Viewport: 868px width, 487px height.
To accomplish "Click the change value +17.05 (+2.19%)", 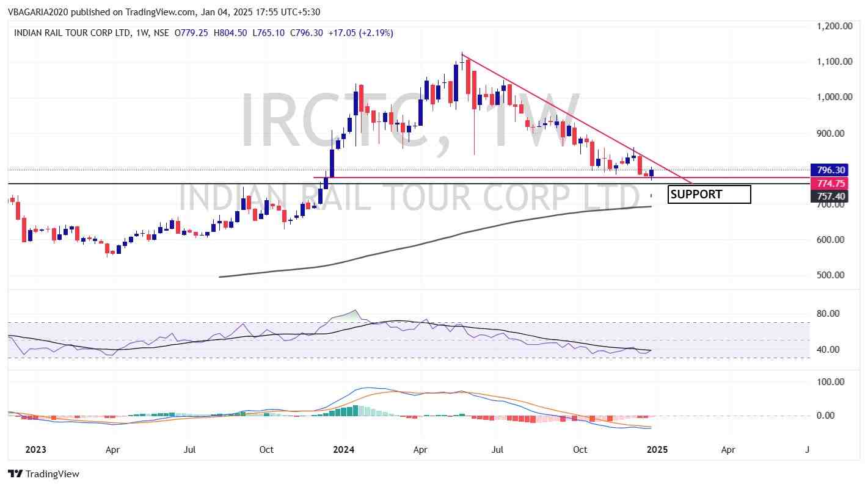I will [x=360, y=32].
